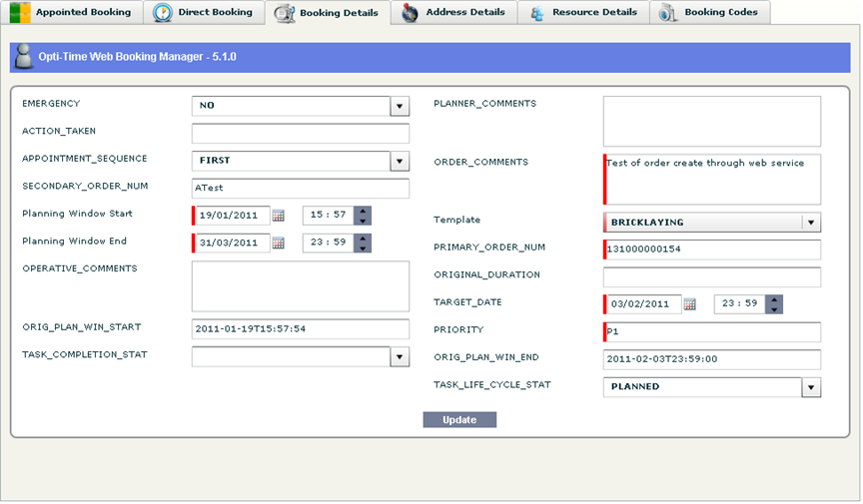Decrease TARGET_DATE time with down arrow
This screenshot has width=863, height=504.
click(x=774, y=309)
